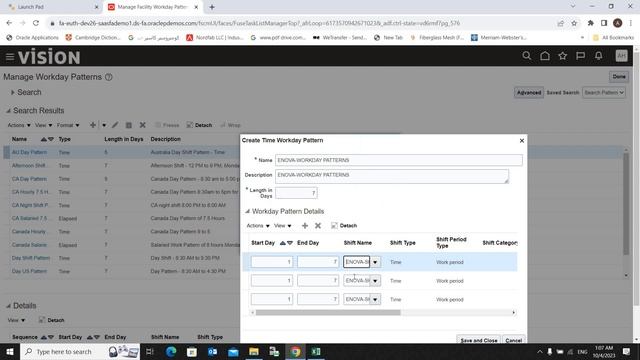Click the dialog table's horizontal scrollbar
640x360 pixels.
pos(328,313)
